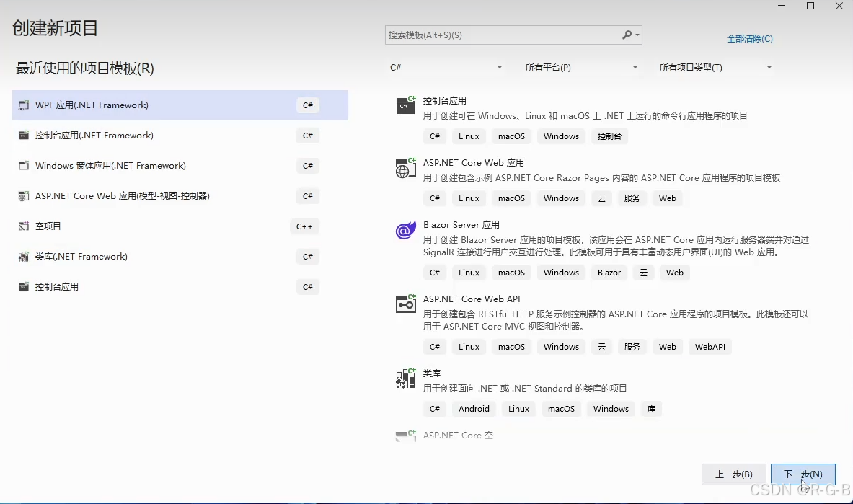Click the Linux tag under 控制台应用

pyautogui.click(x=469, y=136)
